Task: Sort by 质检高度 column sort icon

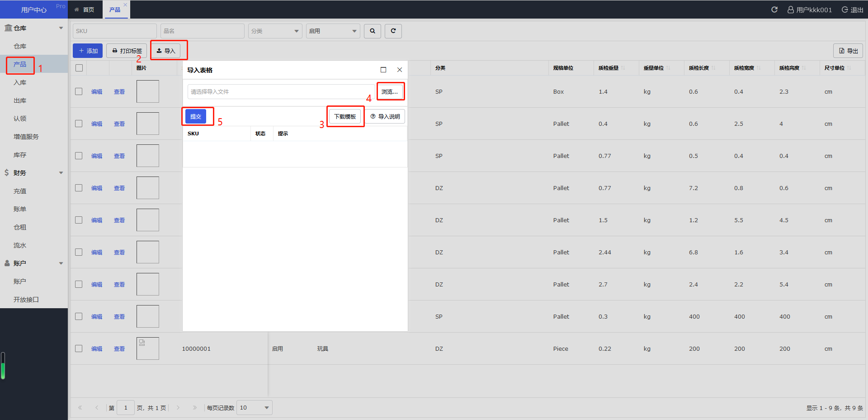Action: point(804,68)
